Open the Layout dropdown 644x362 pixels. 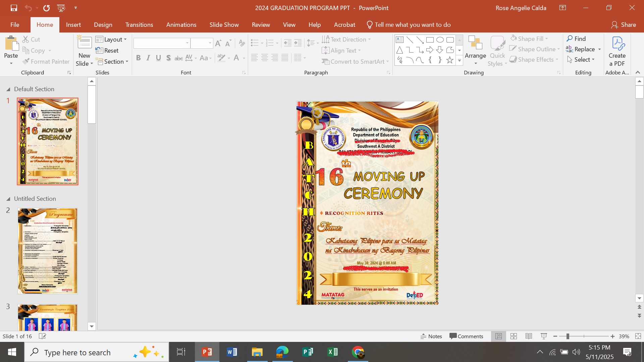[111, 40]
